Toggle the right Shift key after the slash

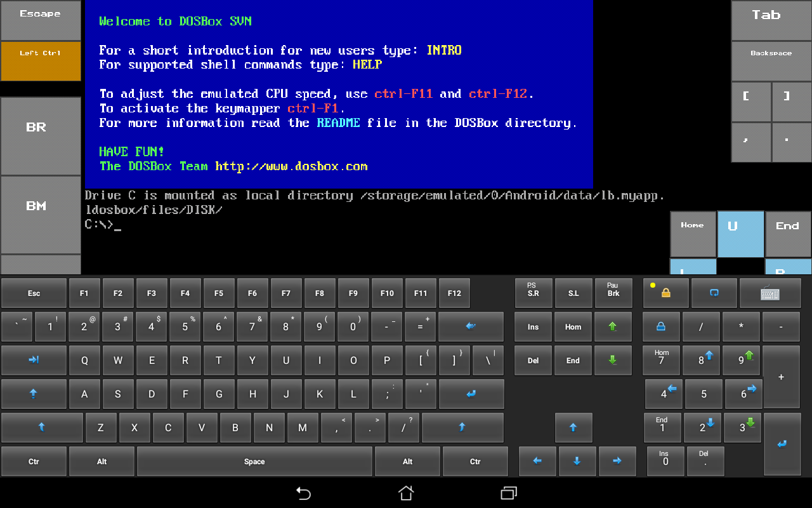462,427
